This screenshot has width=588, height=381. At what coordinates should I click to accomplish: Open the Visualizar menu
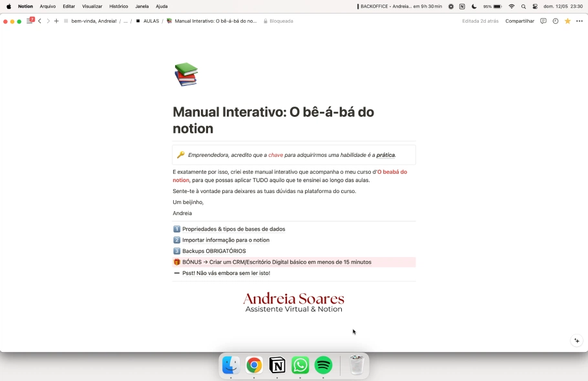tap(92, 6)
